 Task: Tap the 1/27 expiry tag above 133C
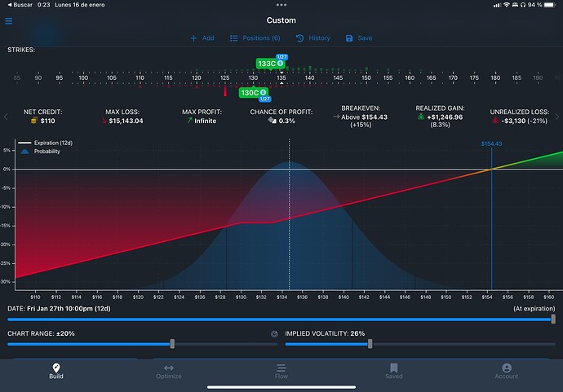pos(281,57)
